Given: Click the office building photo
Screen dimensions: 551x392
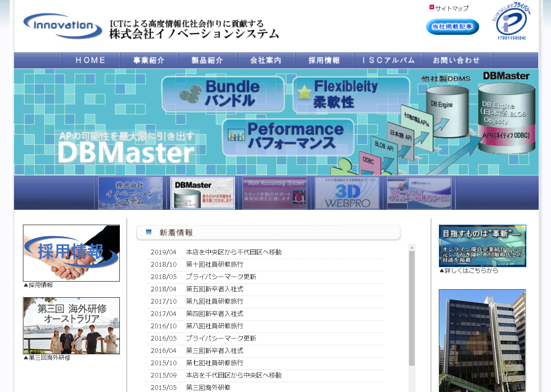Looking at the screenshot, I should pos(482,341).
